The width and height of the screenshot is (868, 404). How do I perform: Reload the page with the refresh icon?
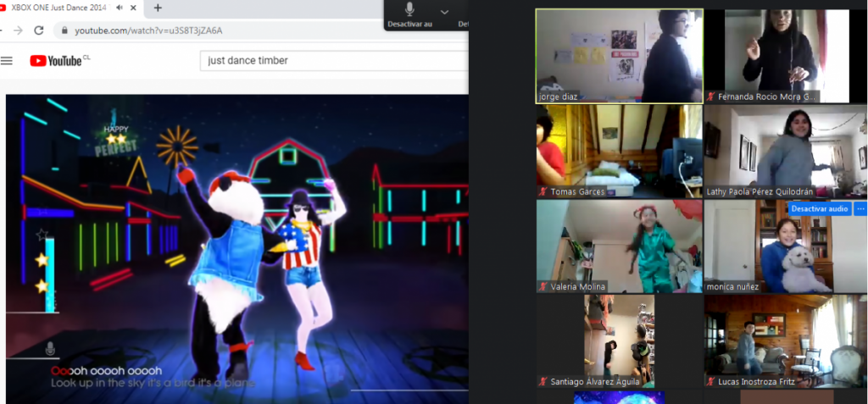click(x=38, y=30)
